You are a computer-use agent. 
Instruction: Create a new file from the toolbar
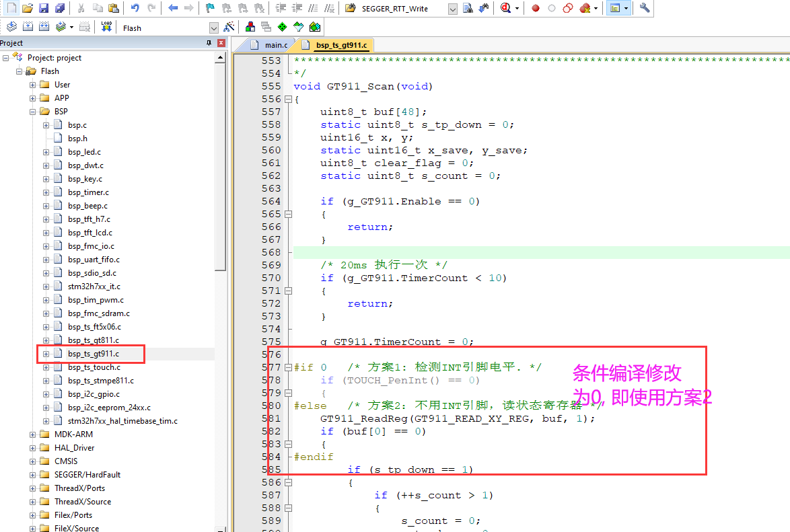pyautogui.click(x=11, y=8)
